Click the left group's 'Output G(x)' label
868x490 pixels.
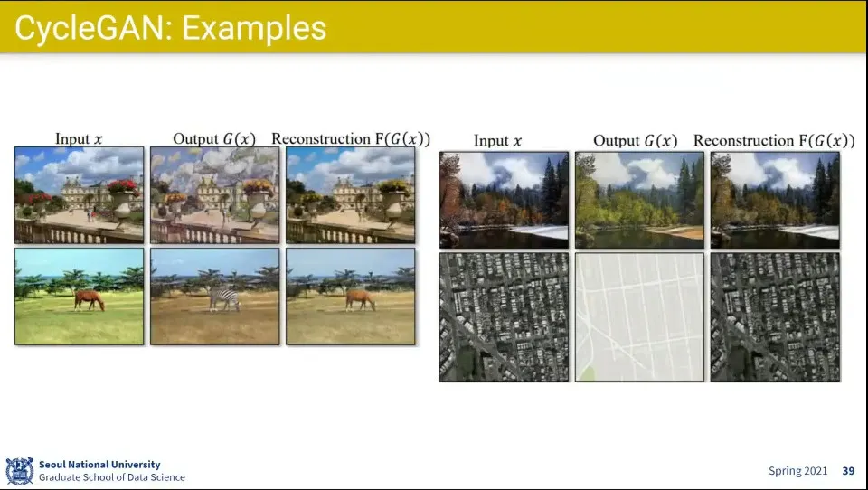(x=214, y=139)
